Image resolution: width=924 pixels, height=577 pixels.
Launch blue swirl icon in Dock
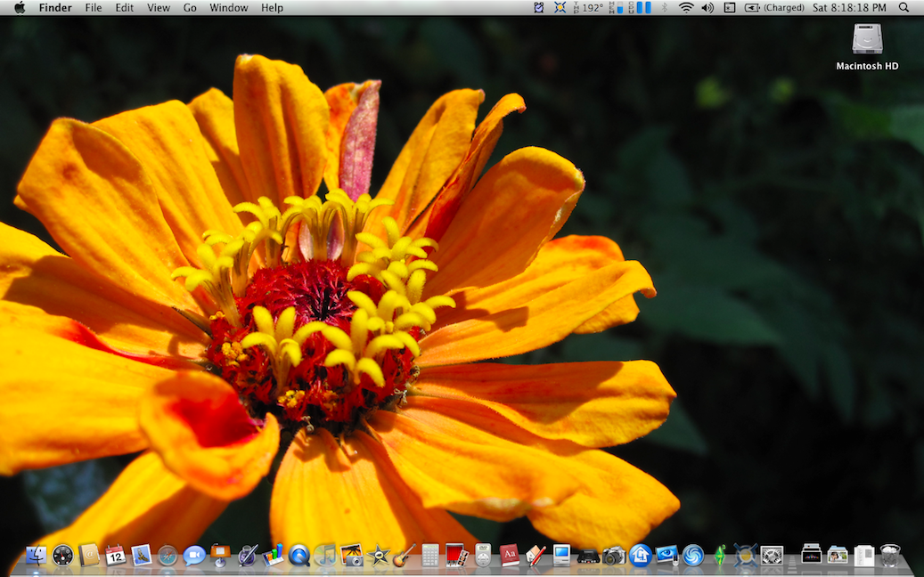point(693,556)
